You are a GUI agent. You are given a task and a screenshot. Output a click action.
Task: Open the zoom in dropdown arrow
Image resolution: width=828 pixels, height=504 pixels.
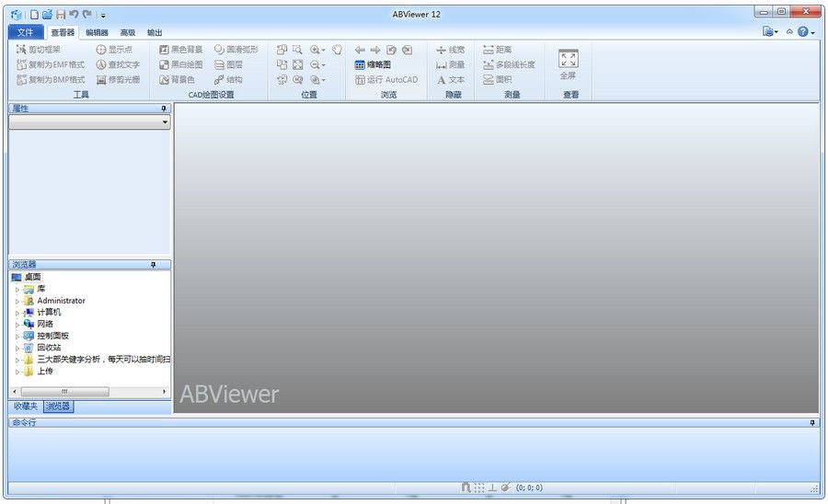pos(323,51)
